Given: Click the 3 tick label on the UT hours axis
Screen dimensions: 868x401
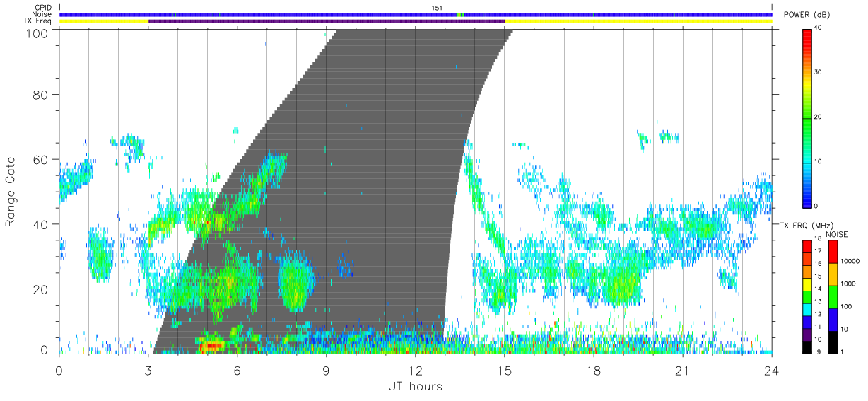Looking at the screenshot, I should [x=148, y=370].
